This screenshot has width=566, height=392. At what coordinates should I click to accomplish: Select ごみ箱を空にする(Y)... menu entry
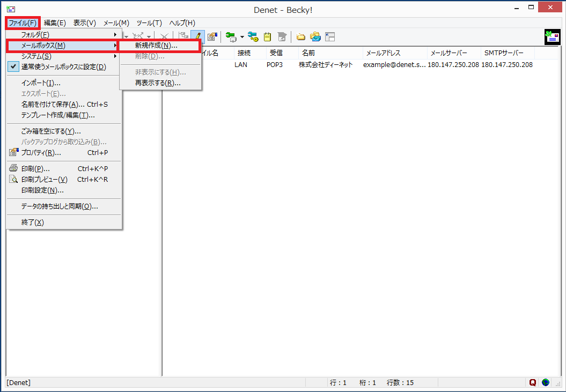(64, 131)
